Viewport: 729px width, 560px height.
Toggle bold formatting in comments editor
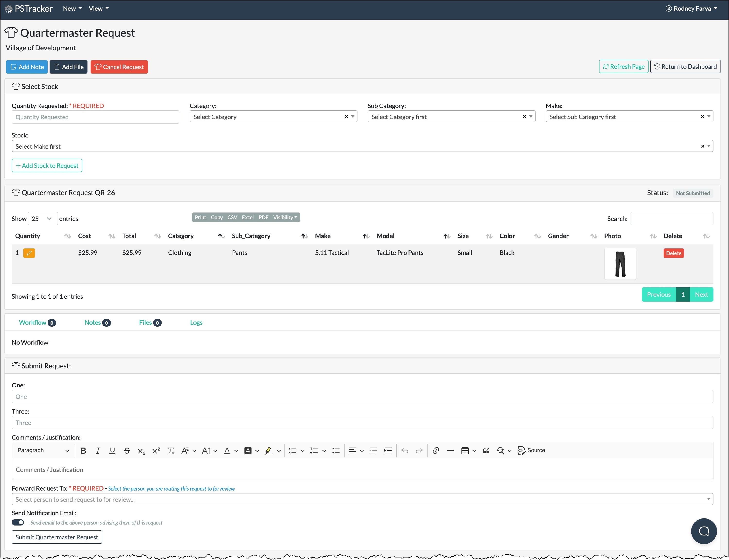click(83, 451)
